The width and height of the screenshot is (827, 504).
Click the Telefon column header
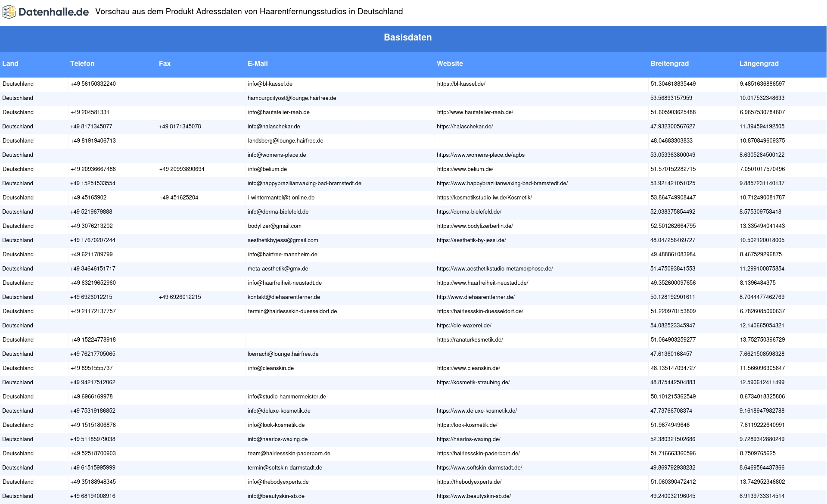(x=82, y=63)
